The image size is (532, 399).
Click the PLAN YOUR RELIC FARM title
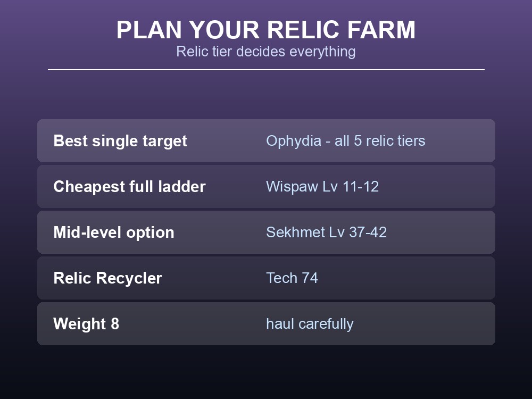pyautogui.click(x=266, y=30)
